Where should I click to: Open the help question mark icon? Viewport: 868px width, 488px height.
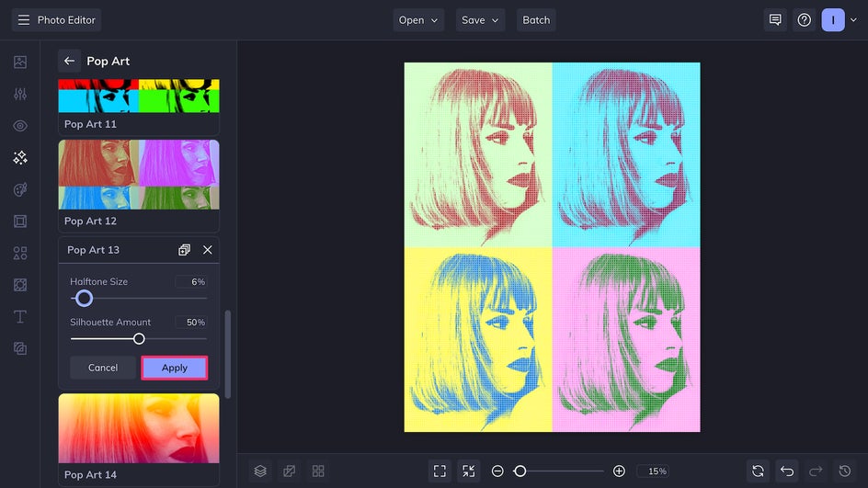coord(804,20)
